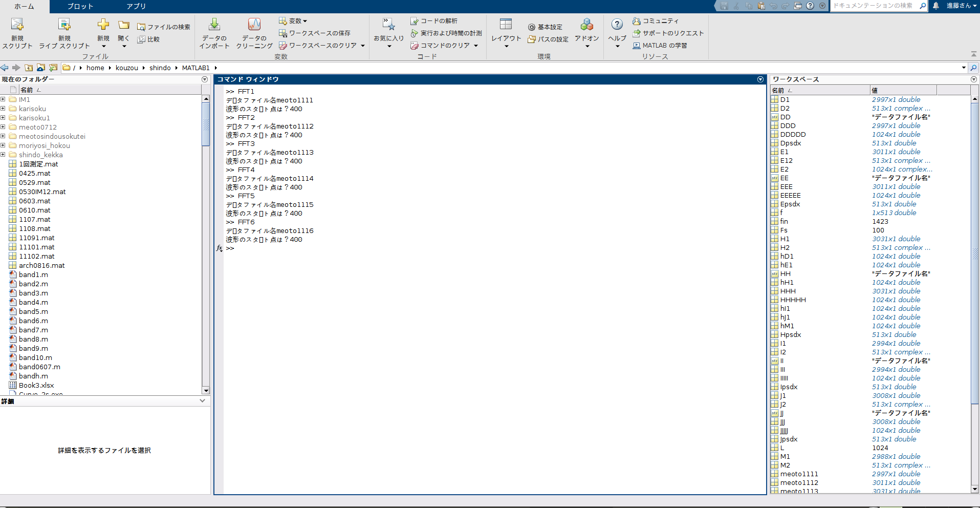Image resolution: width=980 pixels, height=508 pixels.
Task: Switch to the Plots (プロット) tab
Action: 80,6
